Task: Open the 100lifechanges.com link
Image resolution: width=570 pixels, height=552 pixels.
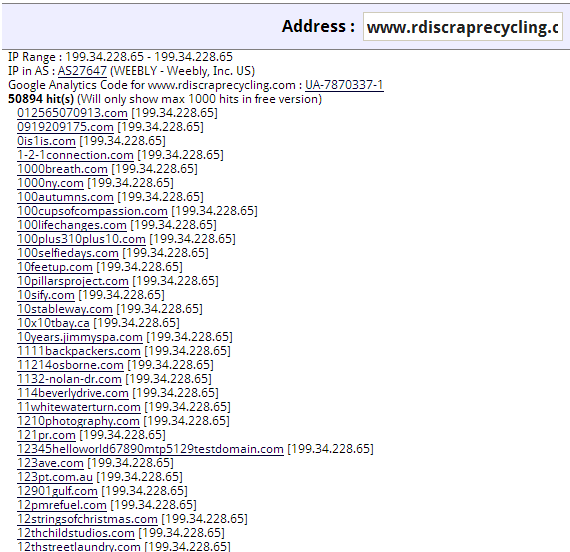Action: 72,225
